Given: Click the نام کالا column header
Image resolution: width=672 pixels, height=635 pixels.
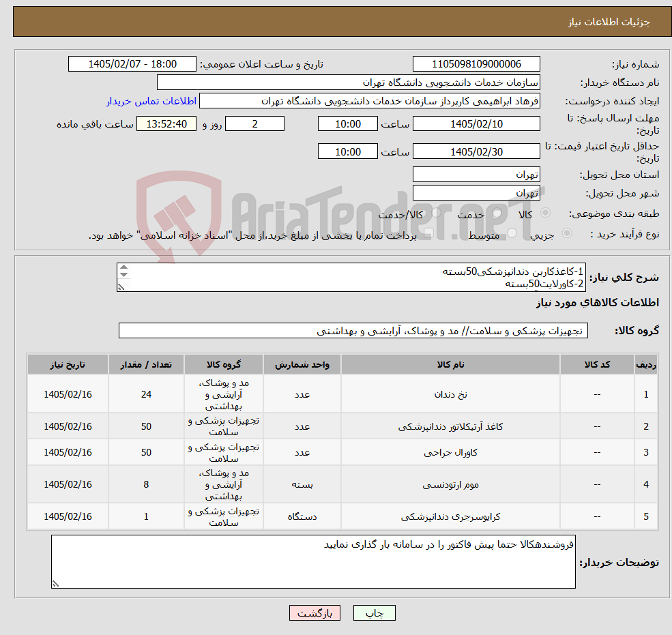Looking at the screenshot, I should pyautogui.click(x=450, y=365).
